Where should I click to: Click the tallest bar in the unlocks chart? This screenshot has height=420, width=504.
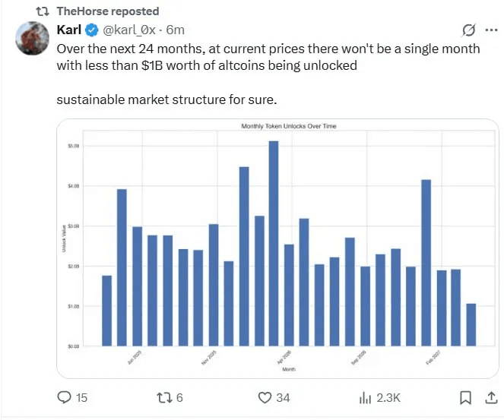[274, 243]
